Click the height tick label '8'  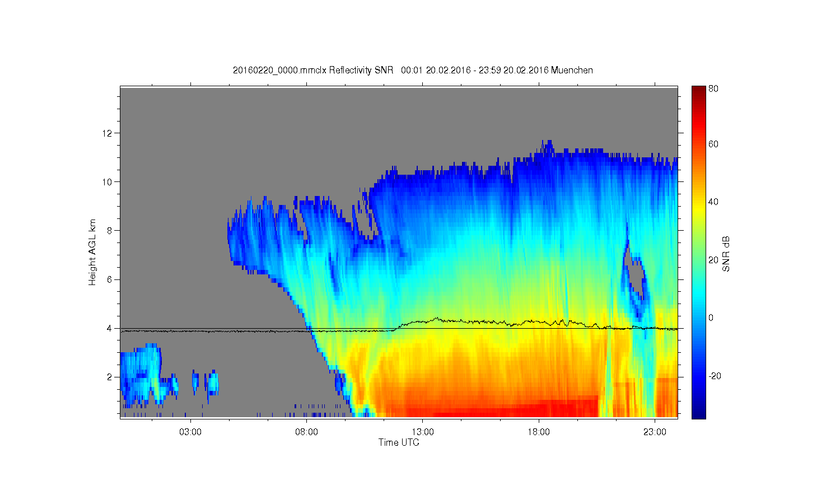click(x=110, y=230)
